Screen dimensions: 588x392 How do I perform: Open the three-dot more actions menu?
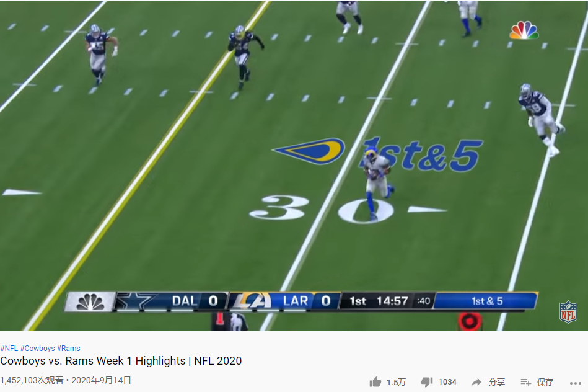[x=574, y=383]
